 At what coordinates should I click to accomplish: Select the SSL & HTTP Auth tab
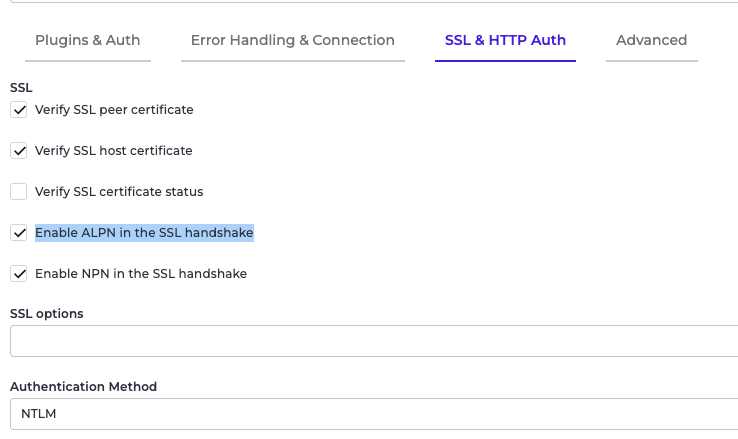(505, 40)
